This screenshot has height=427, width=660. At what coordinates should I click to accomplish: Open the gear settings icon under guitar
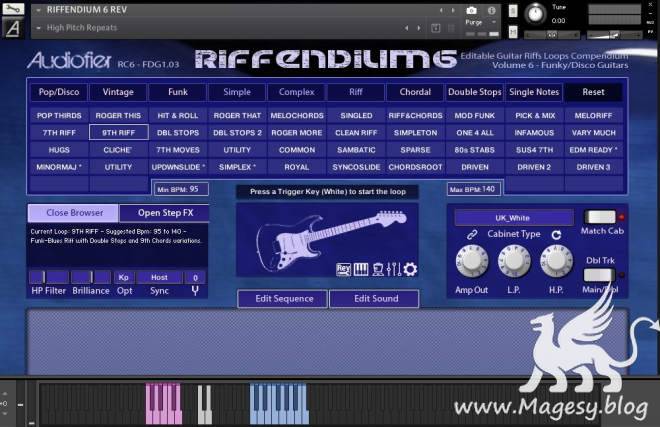[x=410, y=269]
